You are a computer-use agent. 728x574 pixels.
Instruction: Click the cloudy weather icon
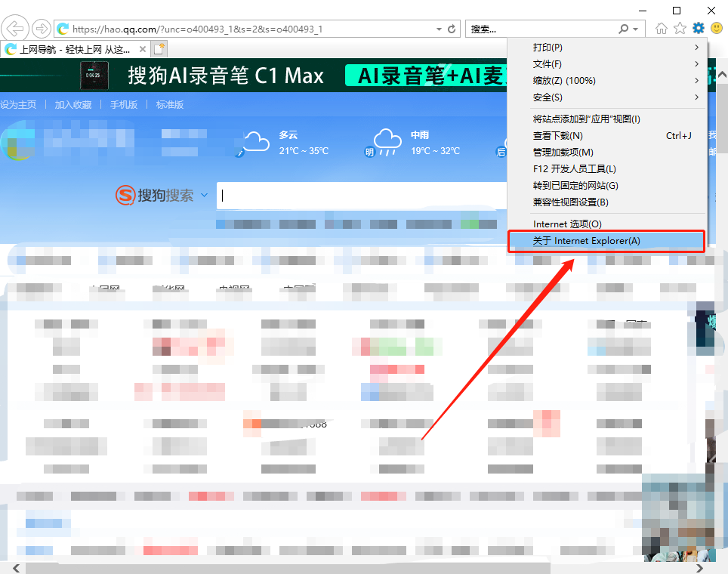point(256,142)
